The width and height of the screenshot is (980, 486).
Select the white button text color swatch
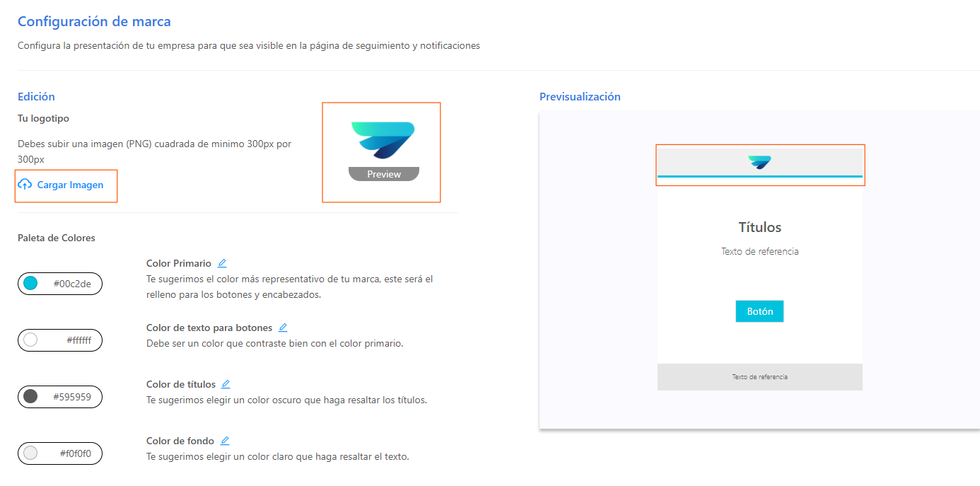coord(30,340)
